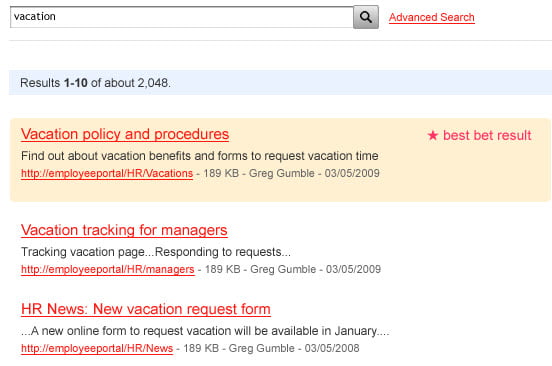This screenshot has height=366, width=552.
Task: Click the 03/05/2009 date in best bet result
Action: pos(352,173)
